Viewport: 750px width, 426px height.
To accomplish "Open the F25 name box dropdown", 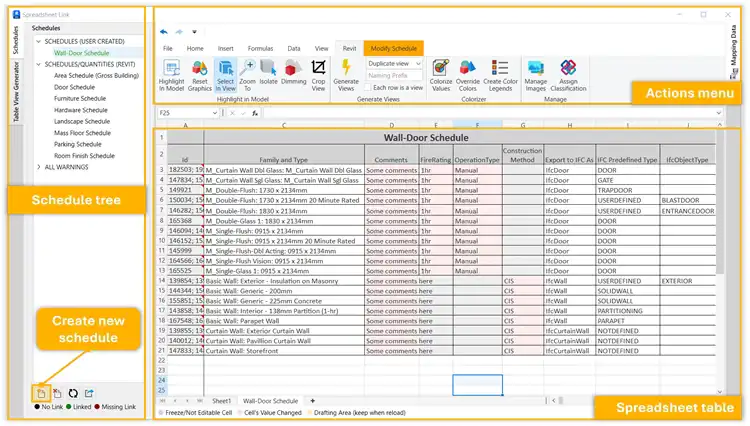I will (215, 113).
